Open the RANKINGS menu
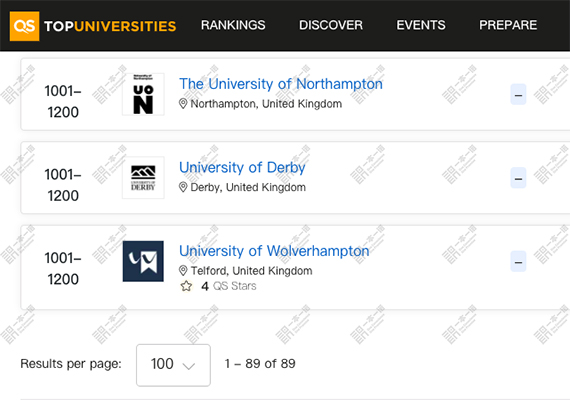Image resolution: width=570 pixels, height=407 pixels. click(233, 25)
